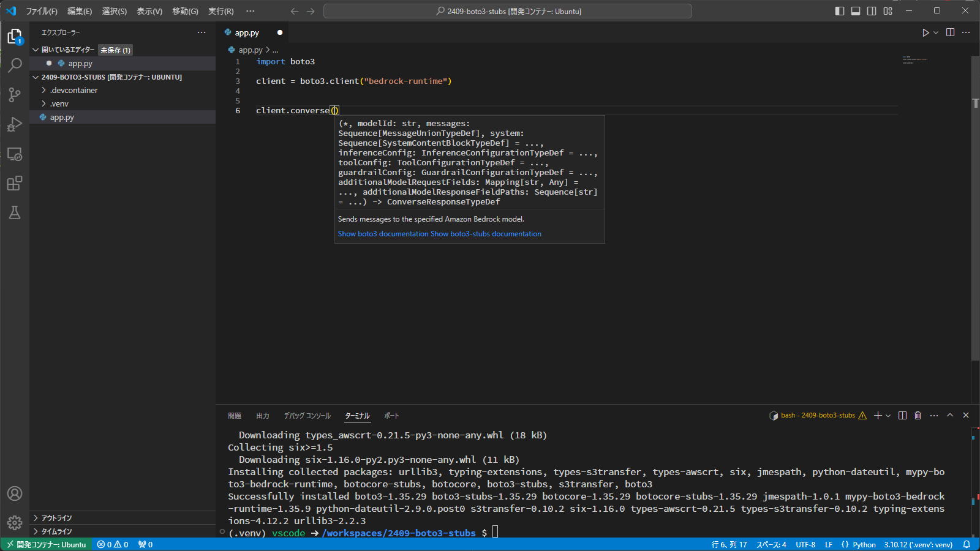Click Show boto3 documentation link

pyautogui.click(x=383, y=234)
